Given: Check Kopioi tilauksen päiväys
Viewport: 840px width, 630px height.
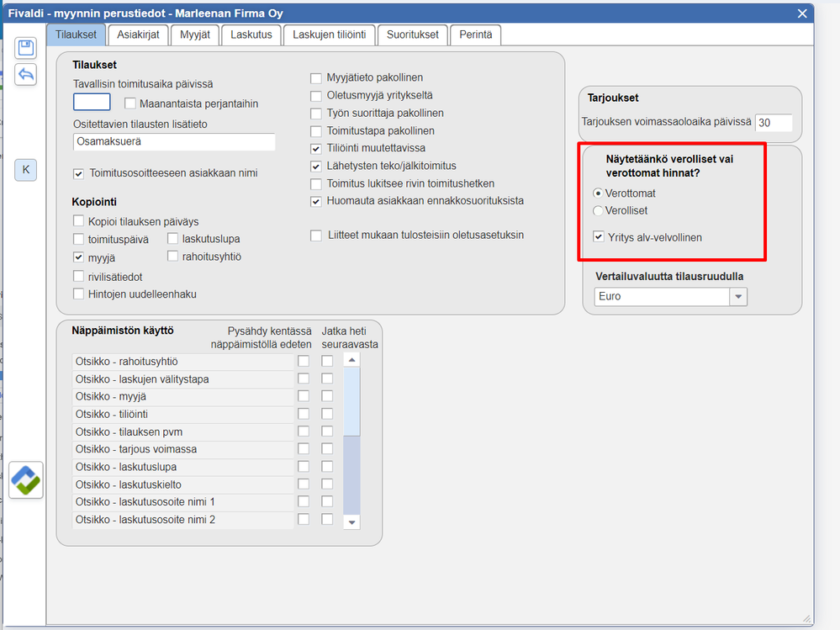Looking at the screenshot, I should pyautogui.click(x=79, y=220).
